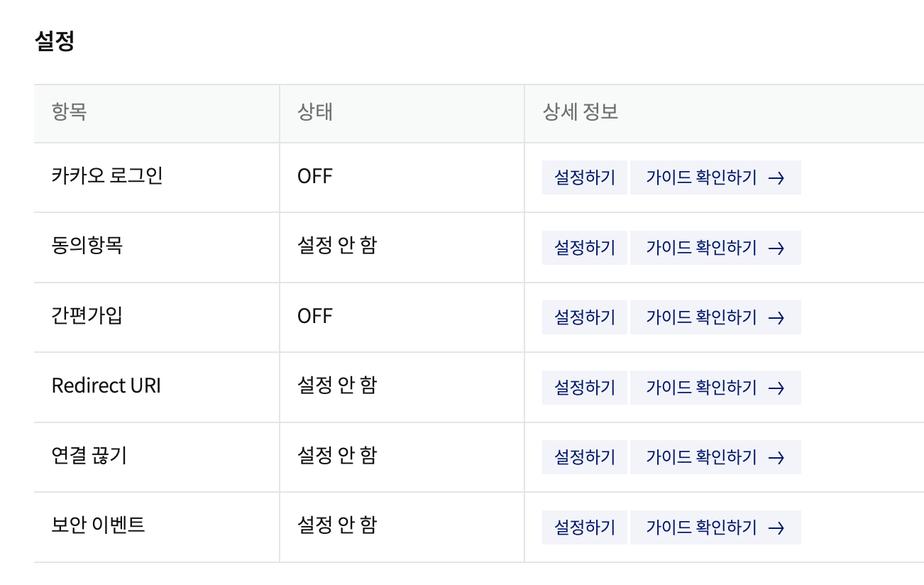
Task: Click the OFF status of 카카오 로그인
Action: tap(315, 177)
